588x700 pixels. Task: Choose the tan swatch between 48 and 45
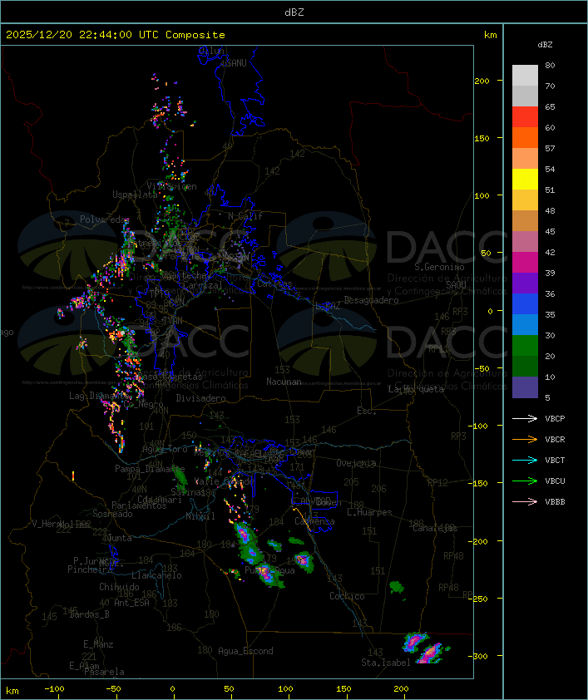(525, 220)
